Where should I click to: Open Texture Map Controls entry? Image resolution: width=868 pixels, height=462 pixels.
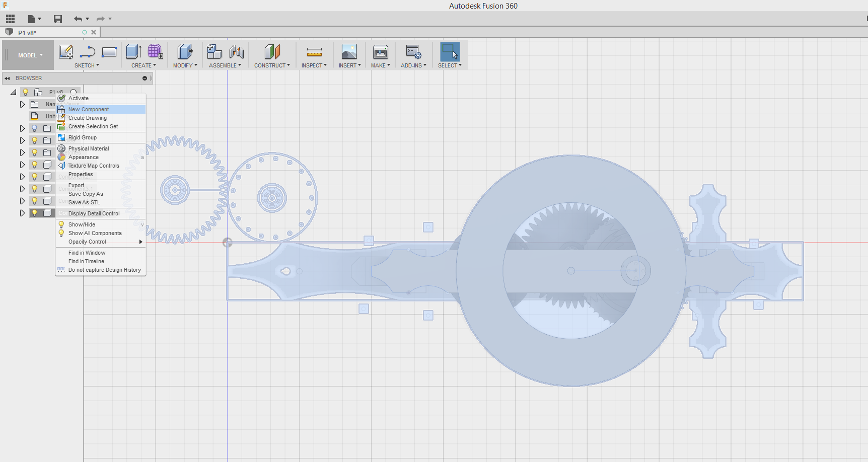[101, 166]
